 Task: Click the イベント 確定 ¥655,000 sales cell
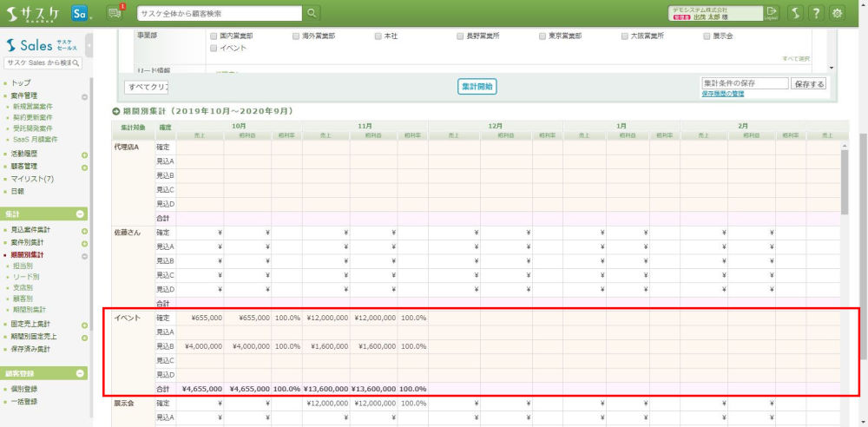[x=200, y=318]
